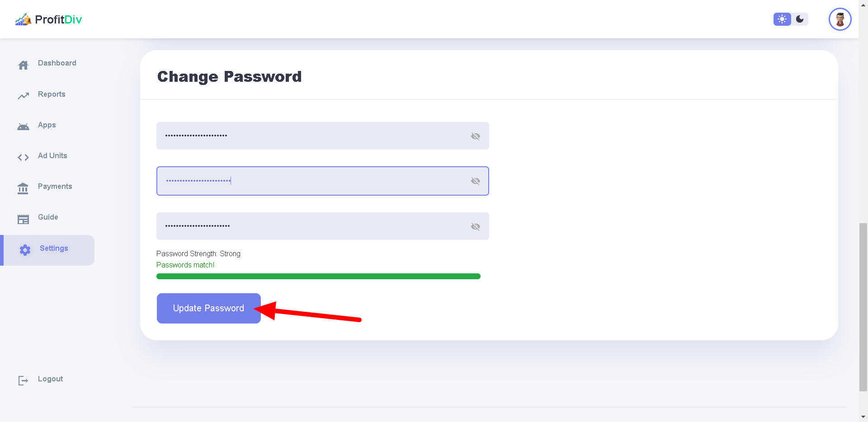The width and height of the screenshot is (868, 422).
Task: Click the Ad Units code-brackets icon
Action: click(23, 157)
